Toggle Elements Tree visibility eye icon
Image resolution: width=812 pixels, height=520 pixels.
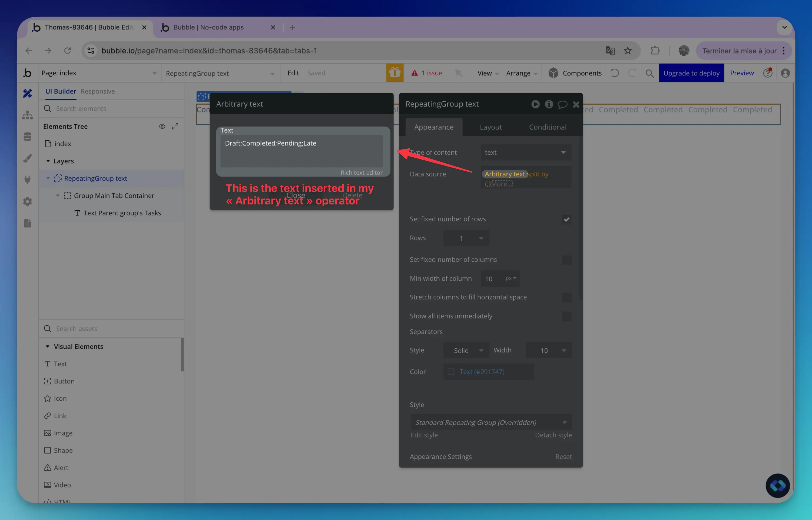point(162,126)
